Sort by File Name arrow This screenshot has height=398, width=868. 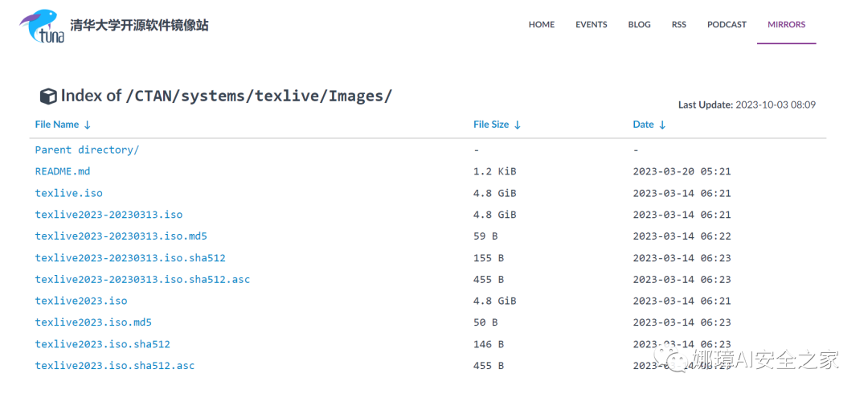tap(87, 125)
